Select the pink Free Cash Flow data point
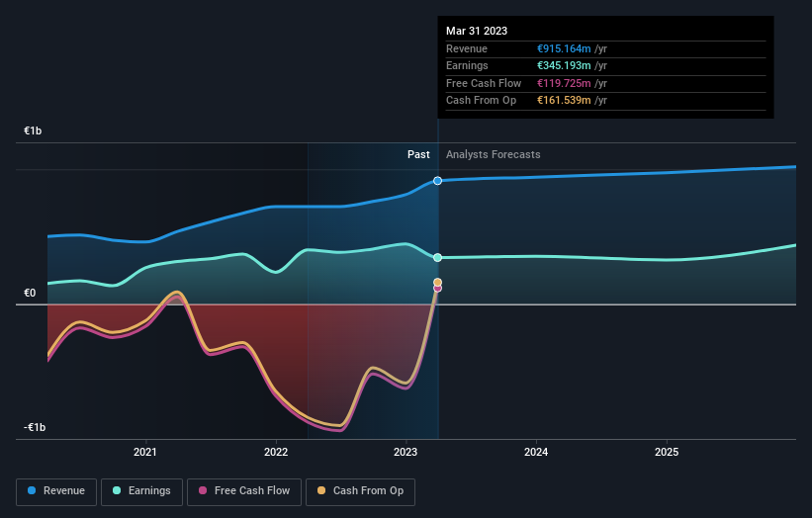The width and height of the screenshot is (812, 518). tap(437, 289)
